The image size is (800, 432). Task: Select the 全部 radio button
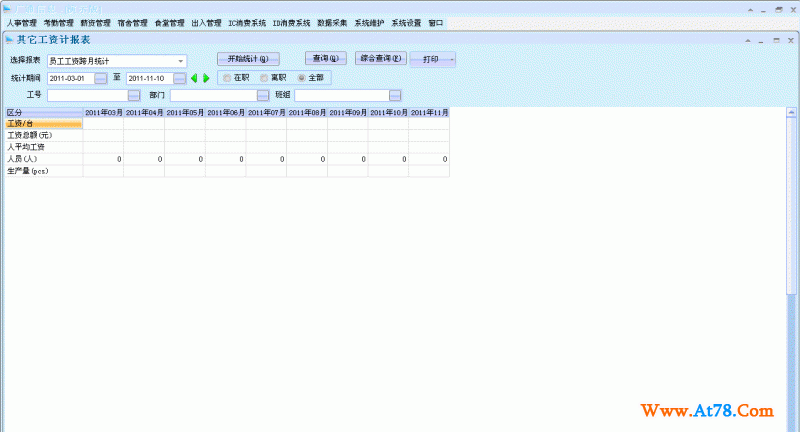(x=301, y=78)
